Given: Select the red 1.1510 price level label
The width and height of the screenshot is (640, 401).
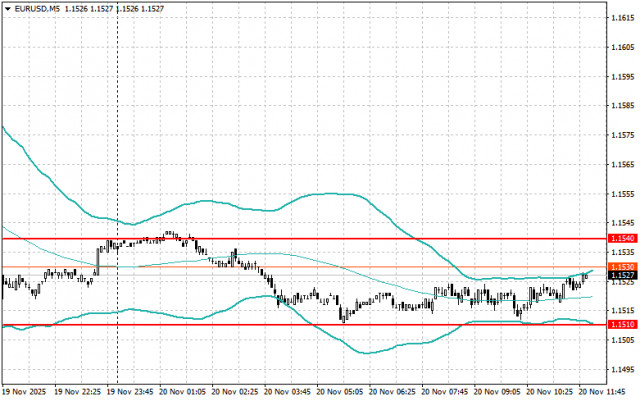Looking at the screenshot, I should 622,324.
